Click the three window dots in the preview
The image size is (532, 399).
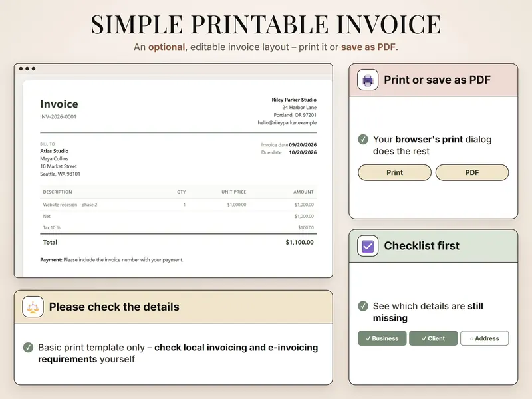click(x=27, y=69)
